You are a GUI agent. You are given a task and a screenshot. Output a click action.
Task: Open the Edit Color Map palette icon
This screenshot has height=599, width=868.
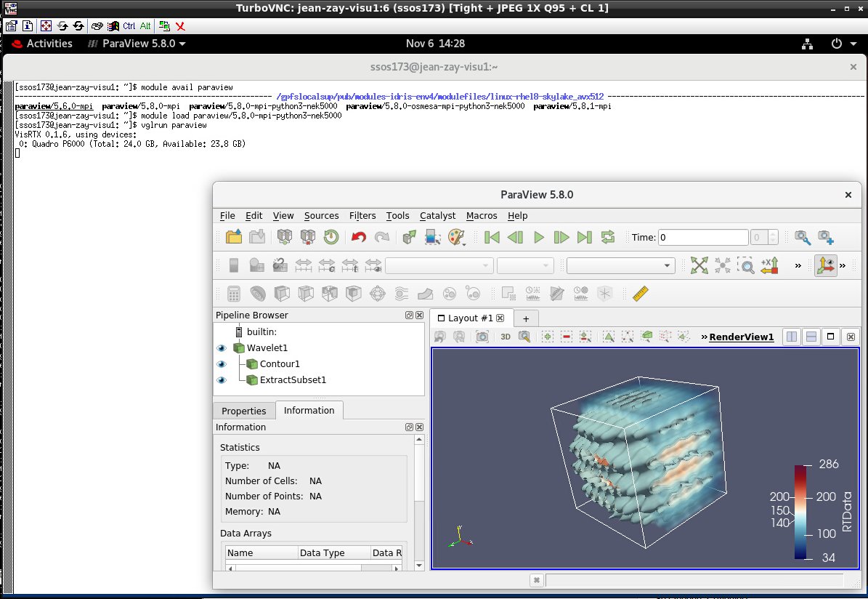456,237
